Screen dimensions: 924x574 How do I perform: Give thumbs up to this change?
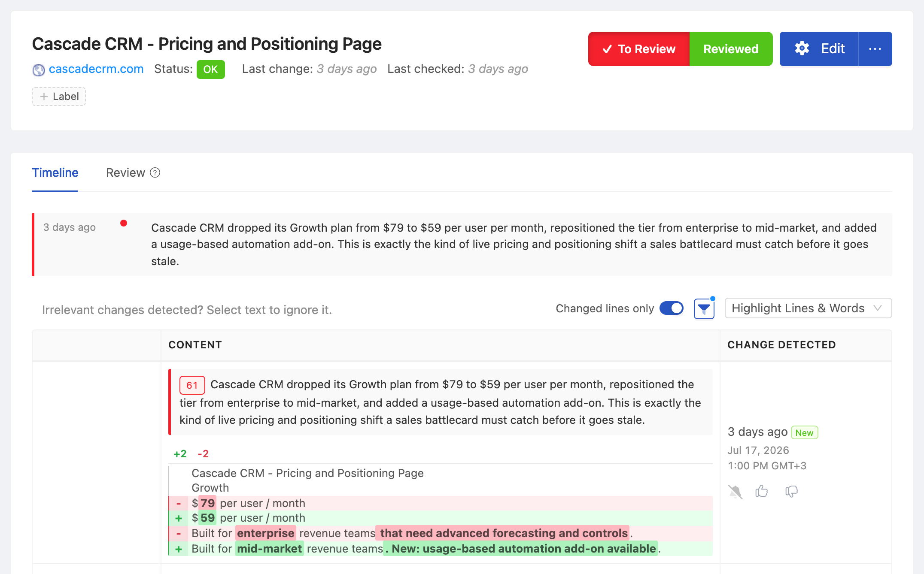coord(762,491)
